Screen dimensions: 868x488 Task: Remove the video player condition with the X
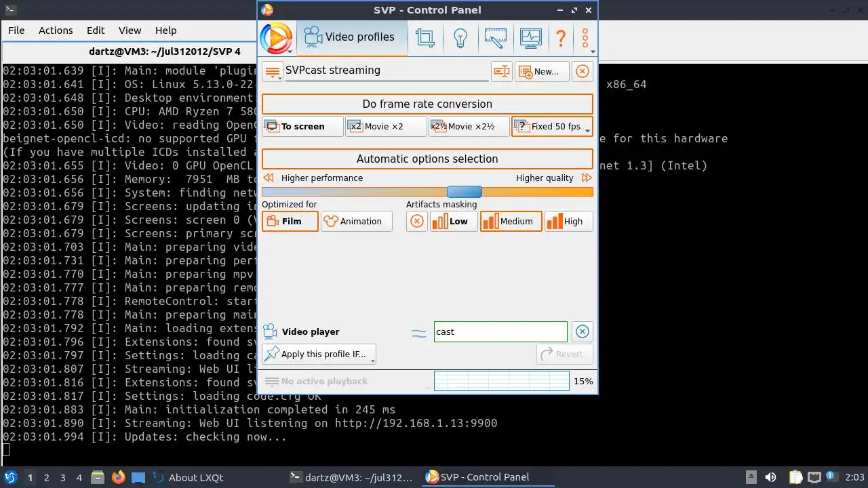(582, 331)
